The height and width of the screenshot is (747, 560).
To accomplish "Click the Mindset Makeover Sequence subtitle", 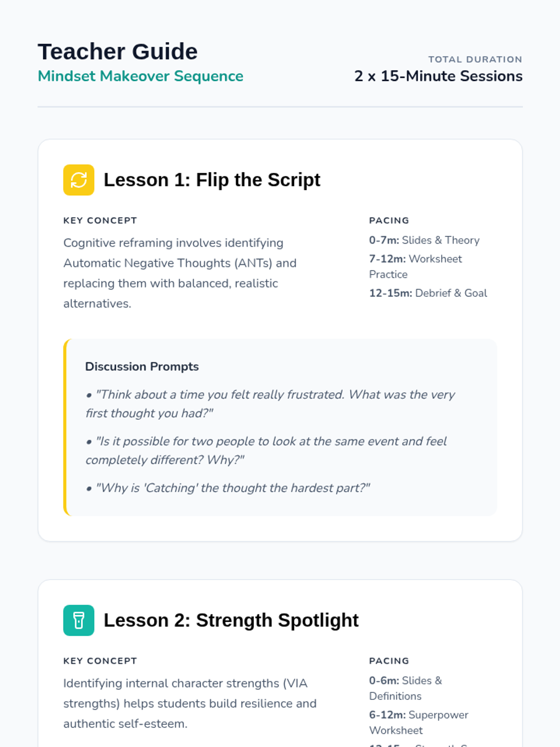I will click(x=140, y=76).
